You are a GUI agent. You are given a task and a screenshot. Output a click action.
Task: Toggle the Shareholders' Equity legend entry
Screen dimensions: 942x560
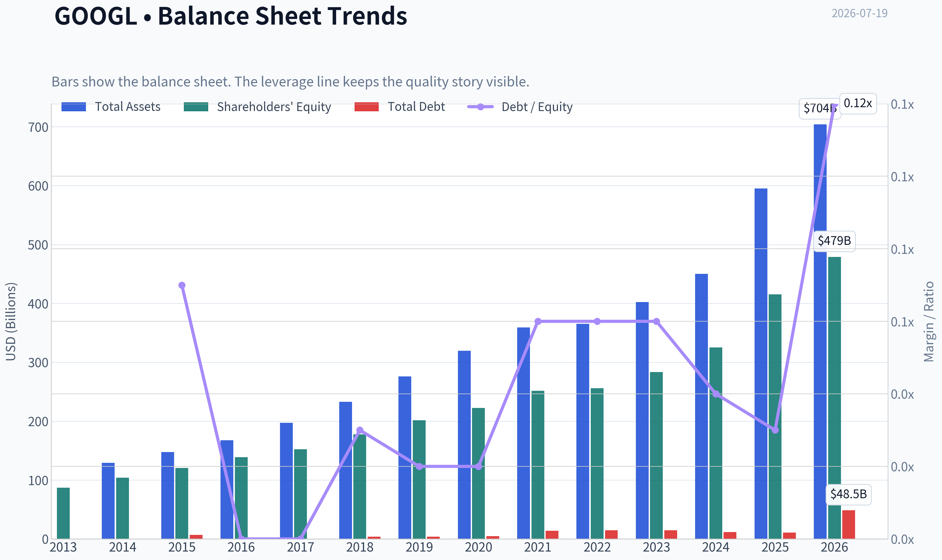[257, 107]
